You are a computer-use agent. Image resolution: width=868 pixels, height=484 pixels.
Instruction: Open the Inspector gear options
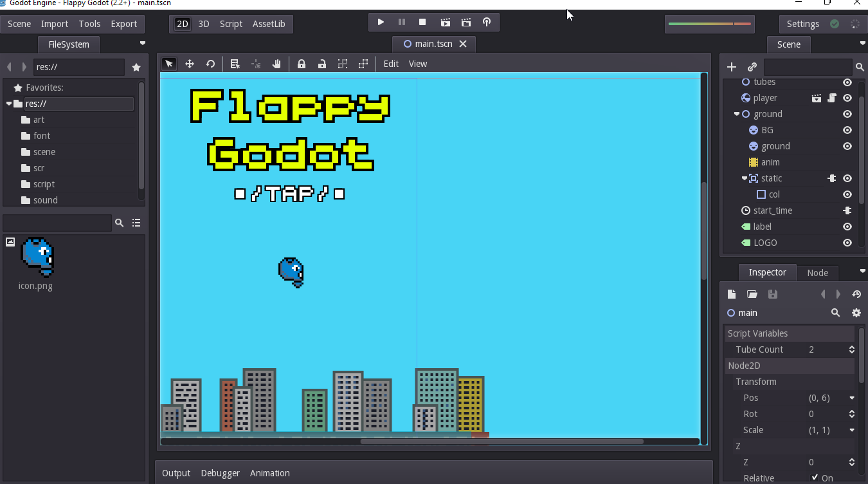click(856, 313)
